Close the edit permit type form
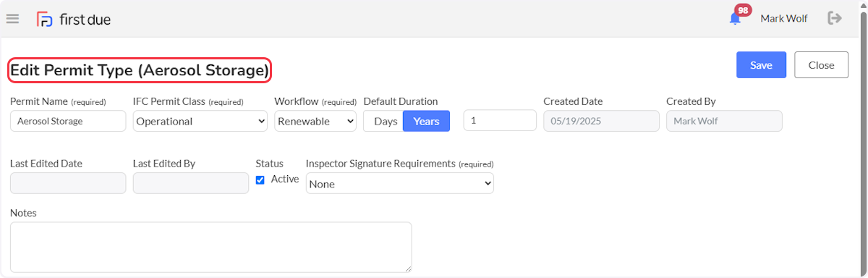The width and height of the screenshot is (868, 278). pyautogui.click(x=821, y=65)
